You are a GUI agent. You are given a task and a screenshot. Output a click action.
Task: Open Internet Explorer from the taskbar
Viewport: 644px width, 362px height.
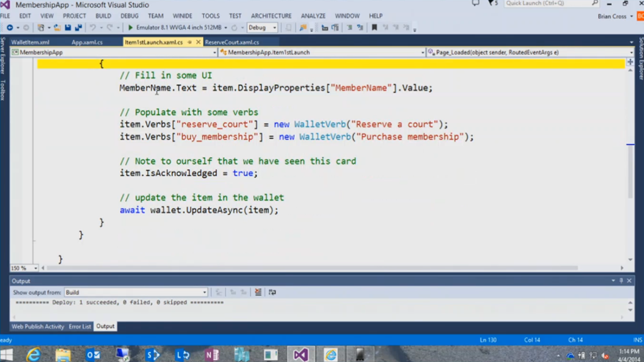pos(33,354)
